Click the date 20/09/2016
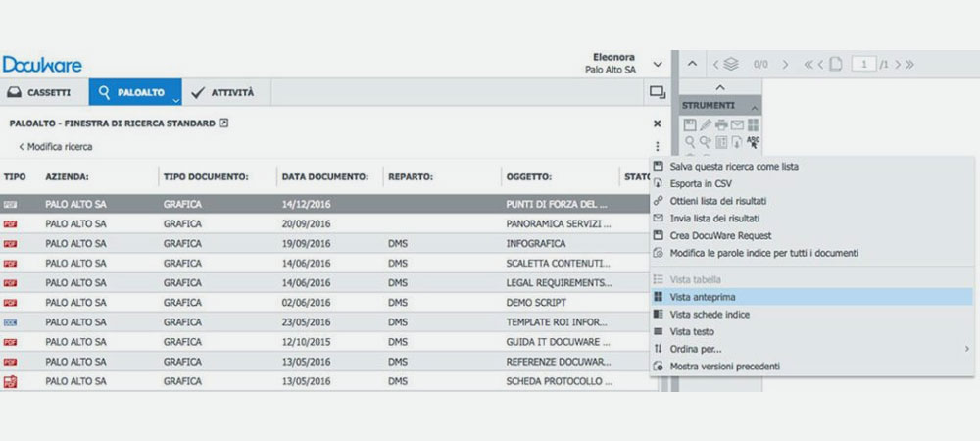 tap(306, 223)
